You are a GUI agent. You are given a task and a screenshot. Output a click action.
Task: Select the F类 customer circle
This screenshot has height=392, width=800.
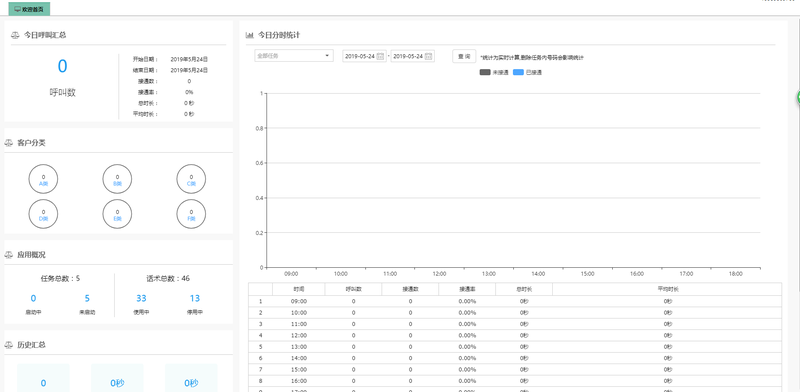point(191,214)
